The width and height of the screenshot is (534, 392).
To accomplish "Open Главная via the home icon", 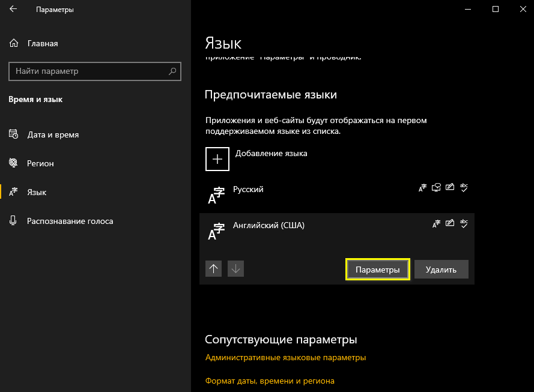I will coord(13,43).
